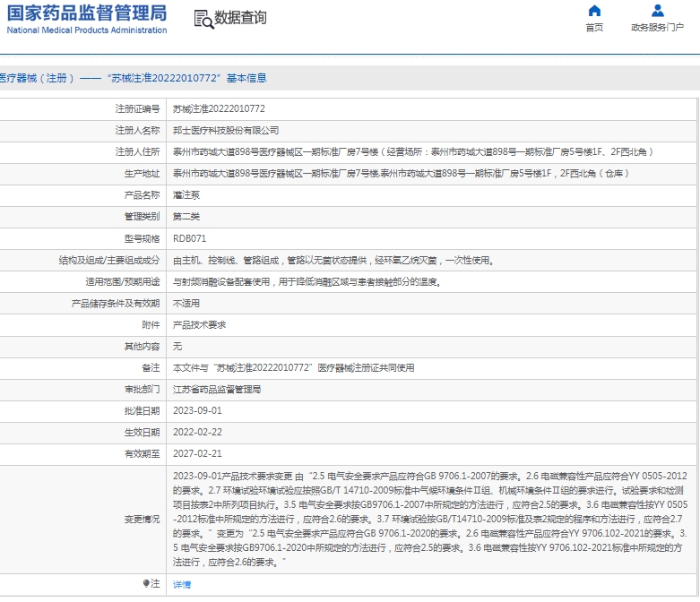
Task: Open the 详情 details link
Action: coord(182,584)
